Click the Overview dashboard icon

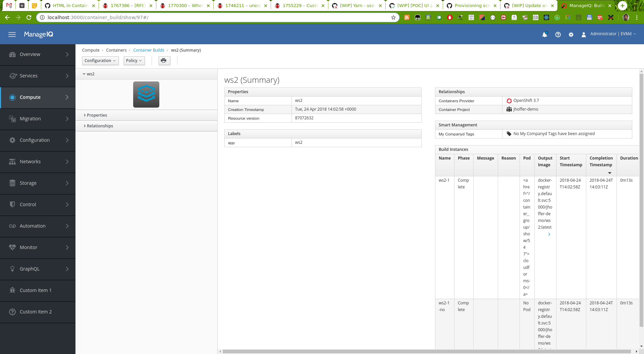pyautogui.click(x=12, y=54)
